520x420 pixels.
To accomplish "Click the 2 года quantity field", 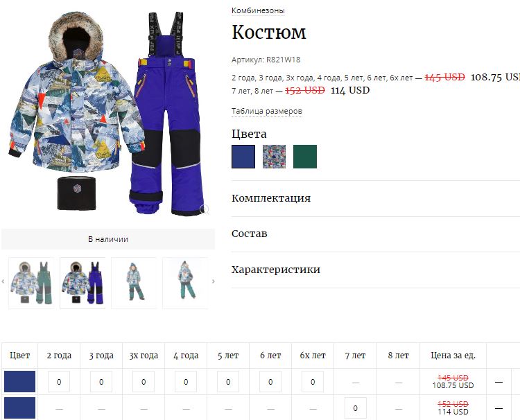I will tap(59, 382).
